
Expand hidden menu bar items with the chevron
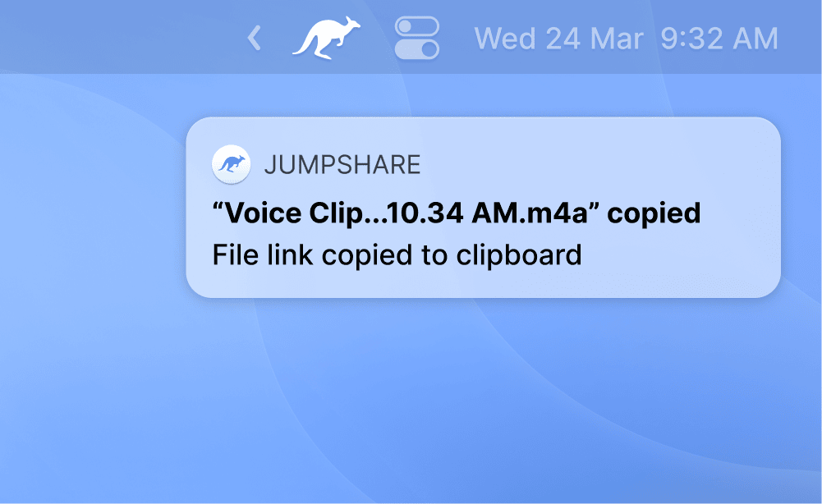coord(255,38)
